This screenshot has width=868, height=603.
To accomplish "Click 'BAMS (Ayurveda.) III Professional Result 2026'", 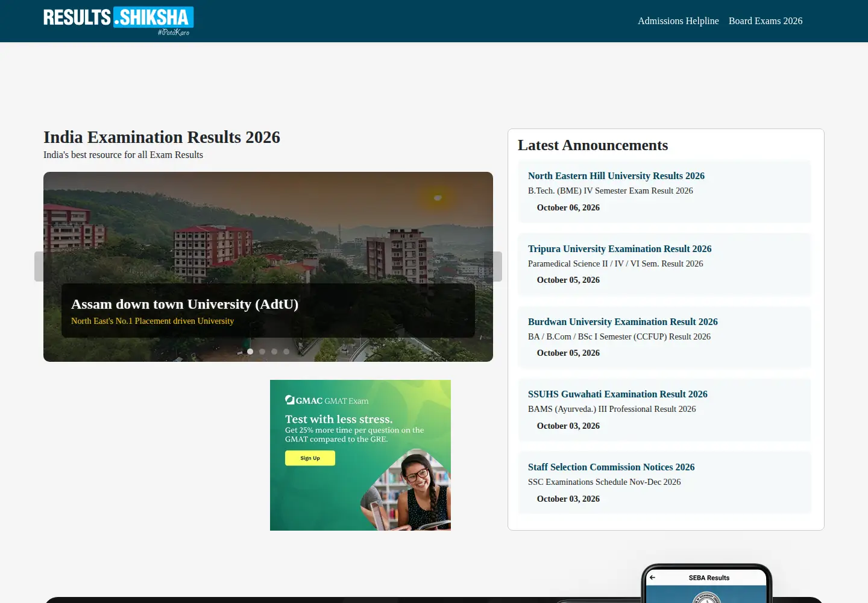I will [x=612, y=409].
